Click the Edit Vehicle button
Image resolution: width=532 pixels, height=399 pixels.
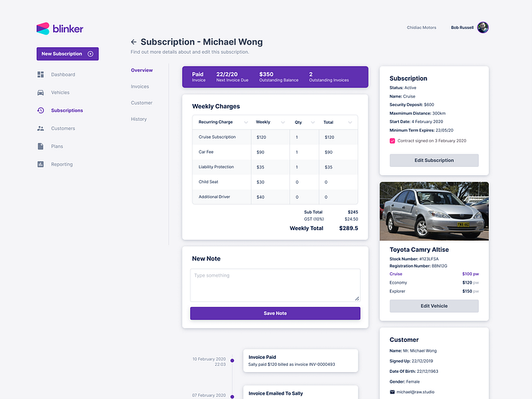(x=434, y=306)
